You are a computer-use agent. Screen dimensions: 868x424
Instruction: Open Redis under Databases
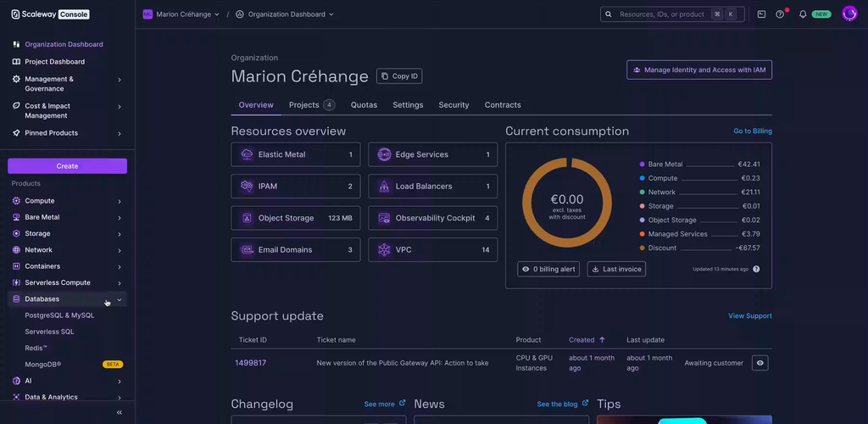pyautogui.click(x=36, y=349)
